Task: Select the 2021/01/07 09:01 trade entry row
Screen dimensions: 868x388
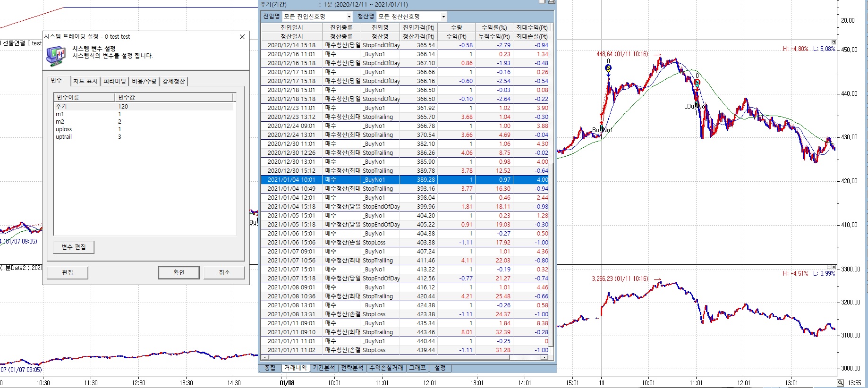Action: (x=291, y=252)
